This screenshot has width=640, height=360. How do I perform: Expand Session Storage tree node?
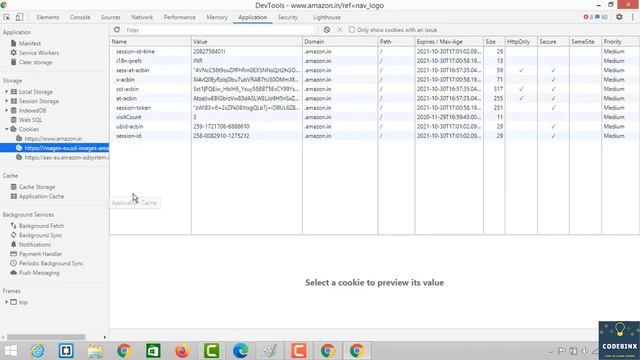(x=7, y=101)
